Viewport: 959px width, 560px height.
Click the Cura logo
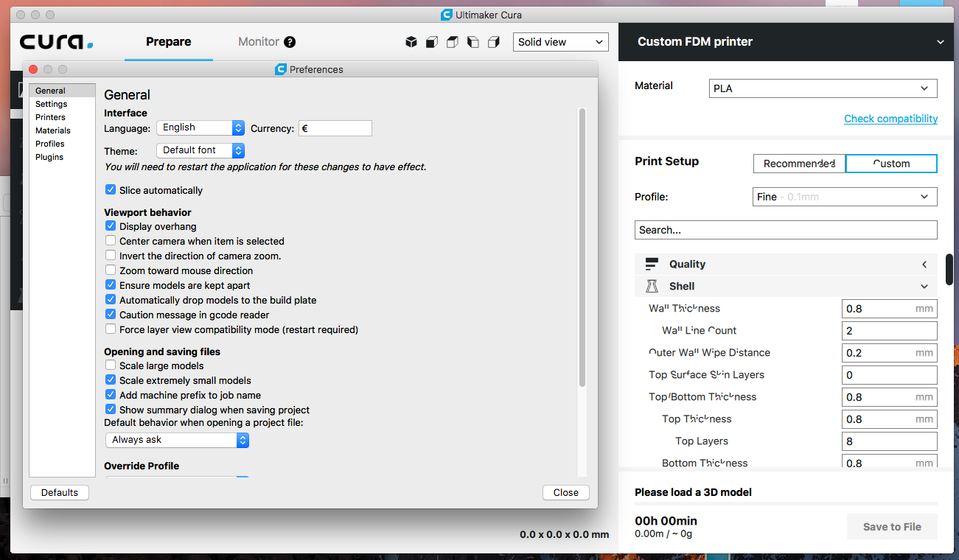57,42
